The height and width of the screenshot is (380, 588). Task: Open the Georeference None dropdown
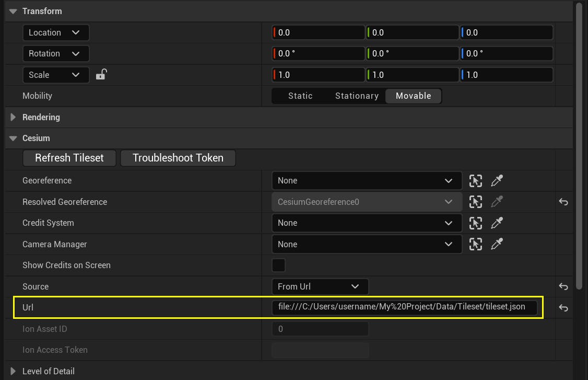point(366,180)
